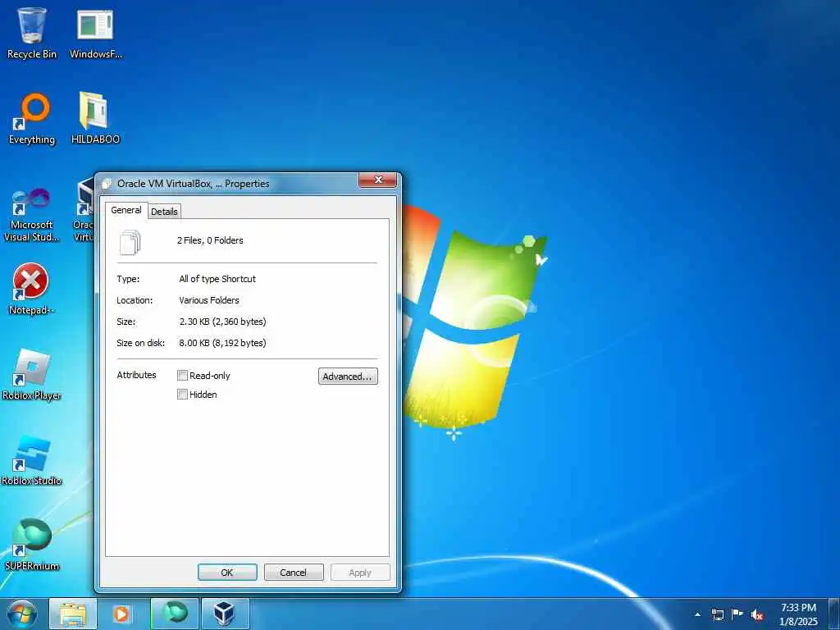Open the Advanced... attributes dialog
The height and width of the screenshot is (630, 840).
tap(348, 376)
